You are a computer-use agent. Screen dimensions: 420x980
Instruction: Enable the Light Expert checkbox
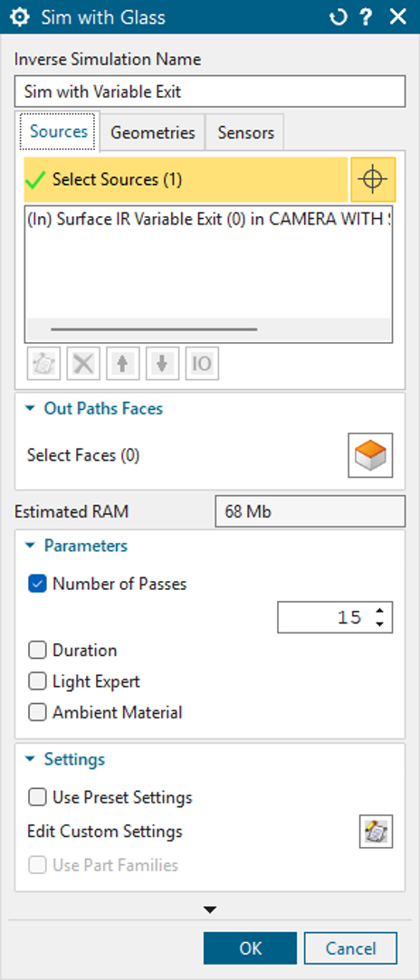[37, 681]
